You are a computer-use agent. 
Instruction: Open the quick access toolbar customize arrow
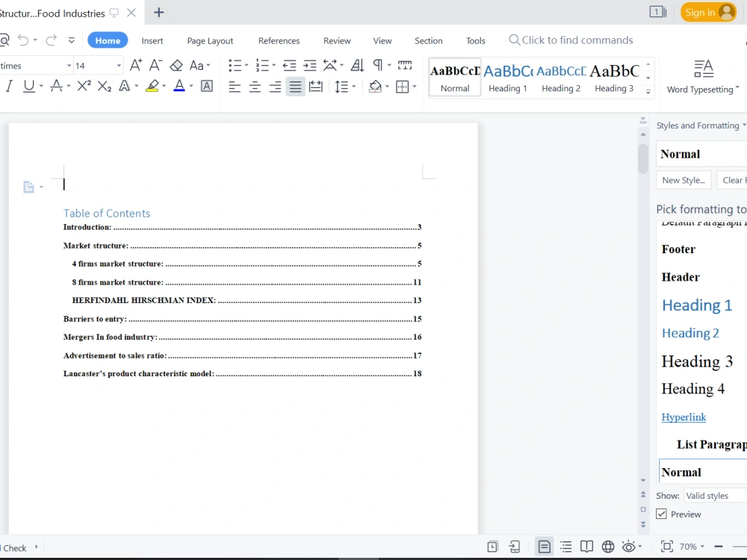[72, 40]
